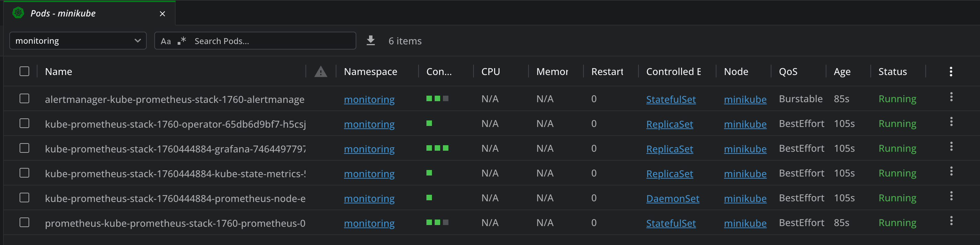Open minikube node link in alertmanager row

point(745,99)
